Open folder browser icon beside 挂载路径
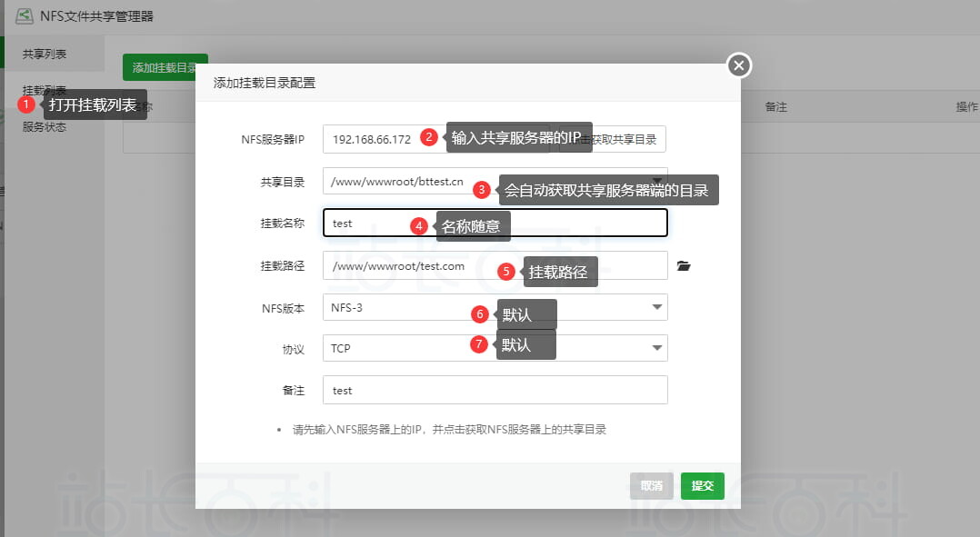This screenshot has width=980, height=537. coord(684,266)
